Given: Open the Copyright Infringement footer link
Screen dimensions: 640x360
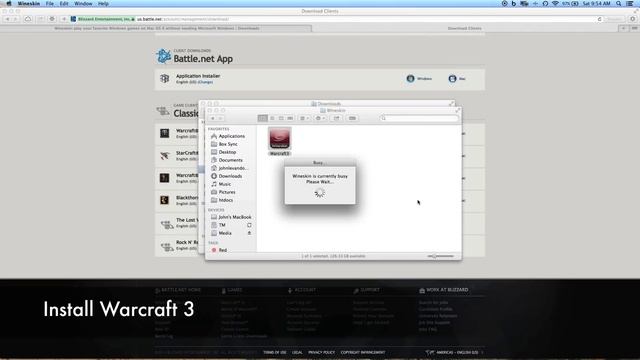Looking at the screenshot, I should 363,353.
